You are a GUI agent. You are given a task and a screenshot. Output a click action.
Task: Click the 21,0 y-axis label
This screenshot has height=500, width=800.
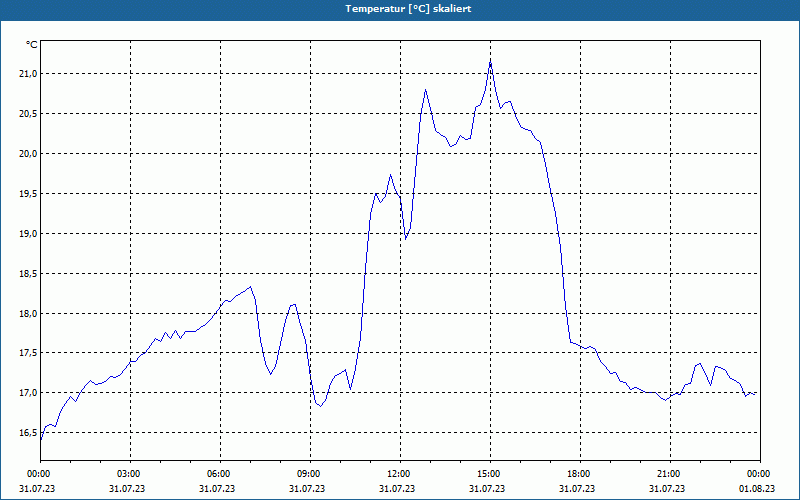point(28,74)
